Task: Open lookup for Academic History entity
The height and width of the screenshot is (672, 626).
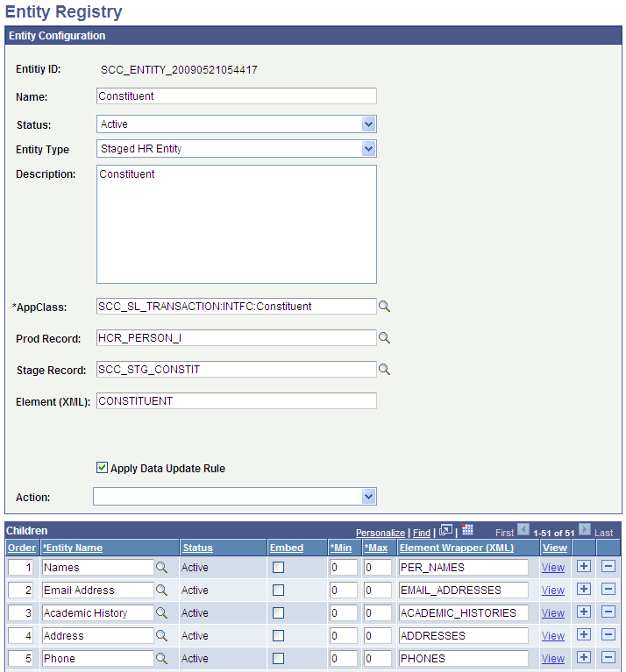Action: point(161,612)
